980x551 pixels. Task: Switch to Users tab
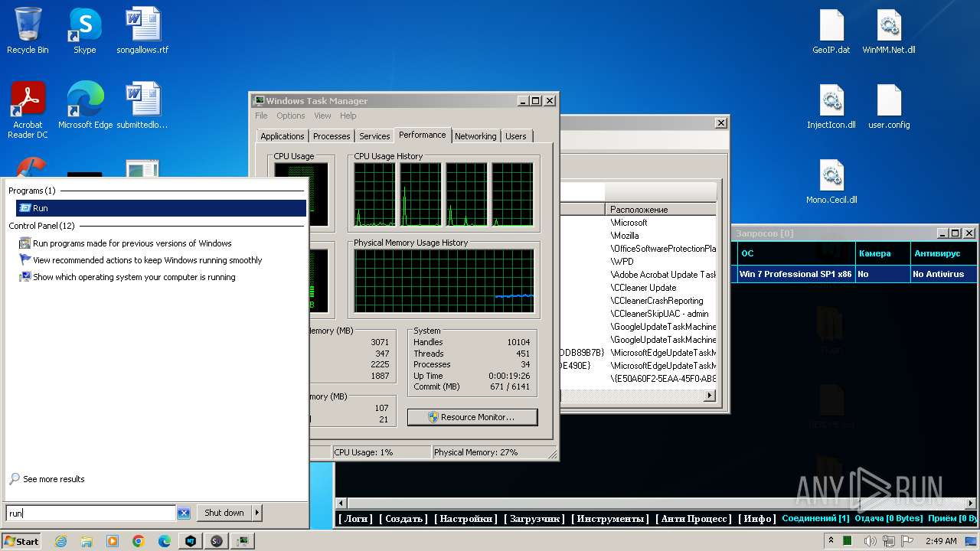tap(516, 136)
